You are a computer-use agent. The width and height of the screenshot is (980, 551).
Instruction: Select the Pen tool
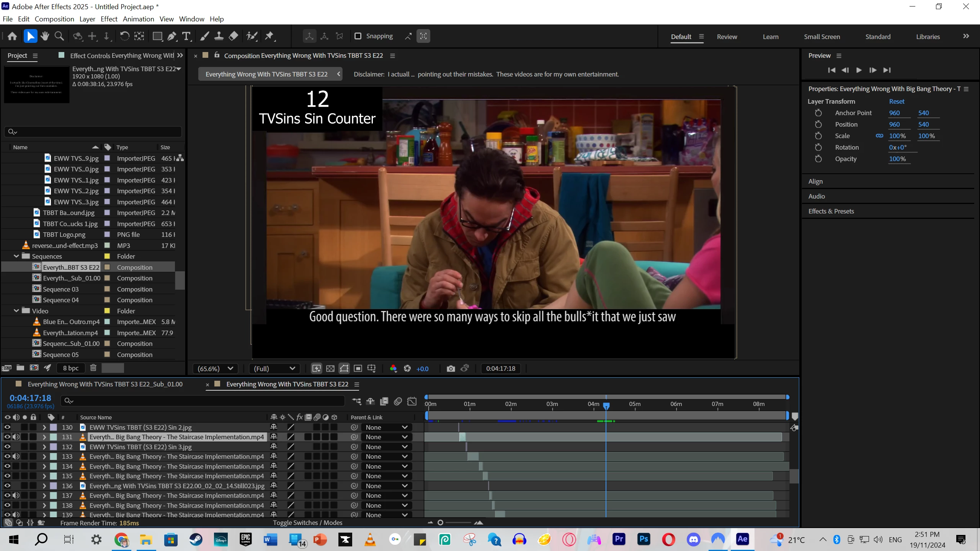172,36
